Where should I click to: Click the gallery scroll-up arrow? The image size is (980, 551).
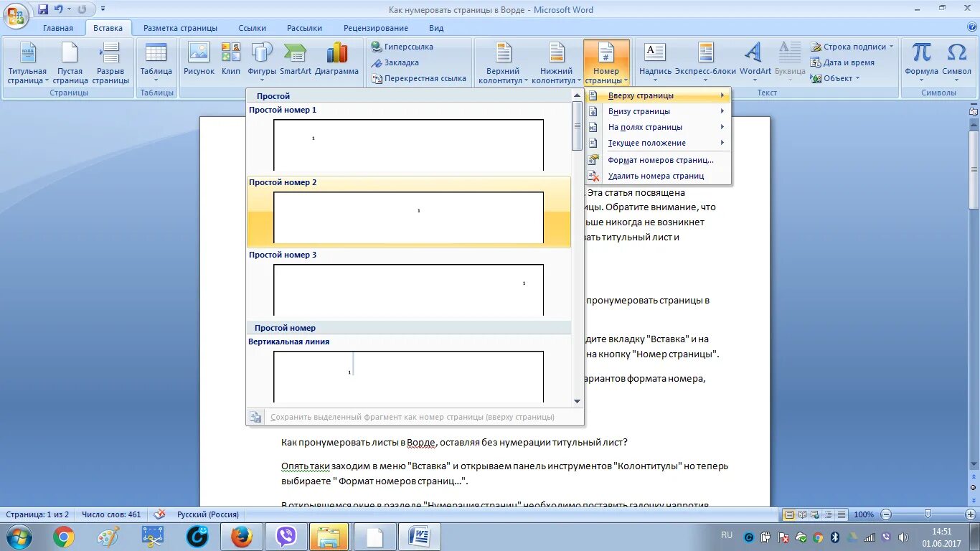tap(577, 95)
